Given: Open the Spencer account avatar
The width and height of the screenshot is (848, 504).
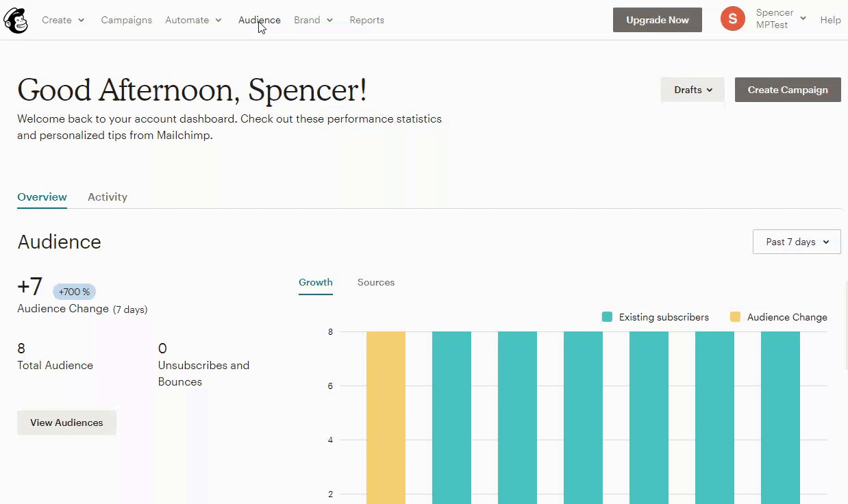Looking at the screenshot, I should click(732, 19).
